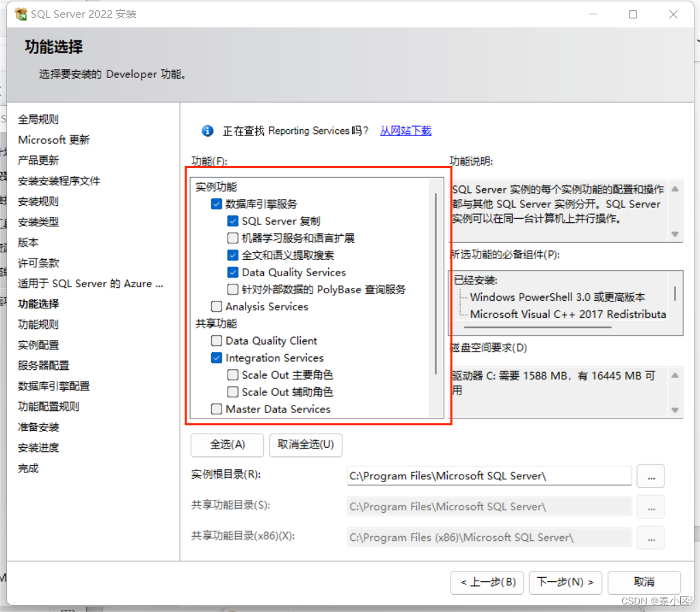Select the 功能选择 step
700x612 pixels.
tap(38, 304)
